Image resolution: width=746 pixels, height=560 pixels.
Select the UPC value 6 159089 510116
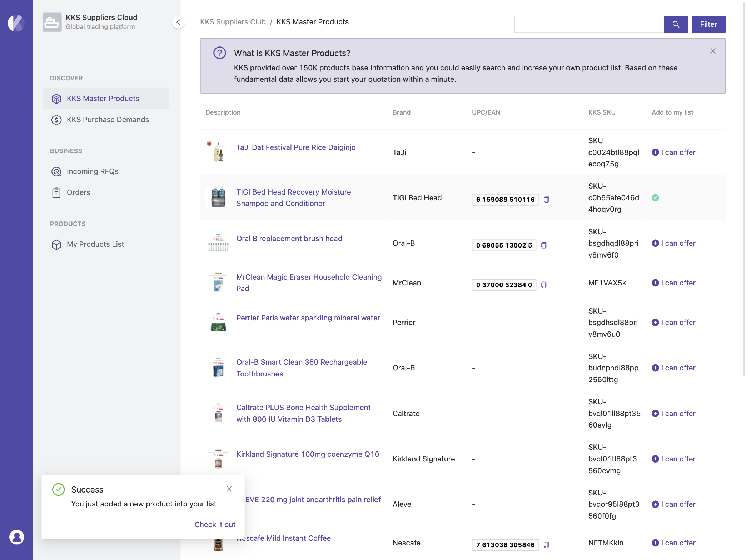pyautogui.click(x=505, y=200)
